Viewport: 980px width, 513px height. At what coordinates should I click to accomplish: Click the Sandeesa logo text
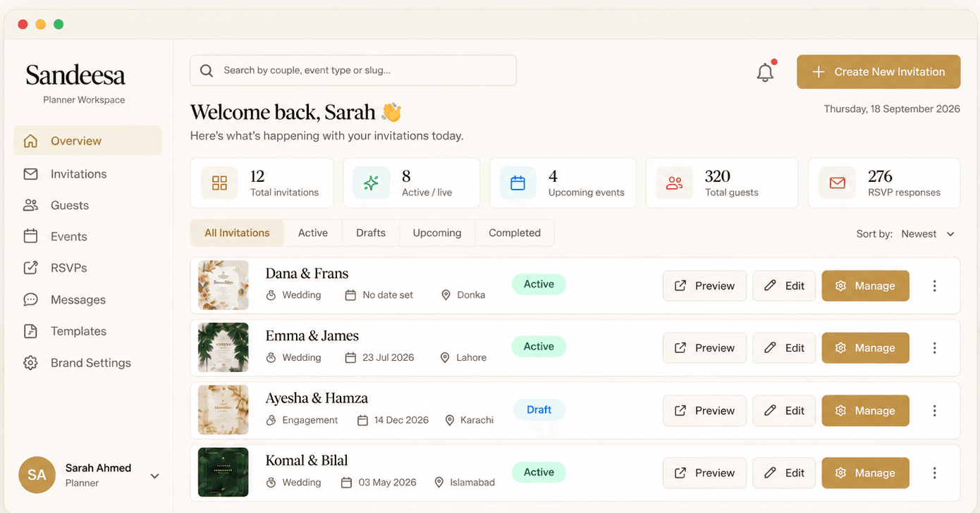[x=75, y=75]
